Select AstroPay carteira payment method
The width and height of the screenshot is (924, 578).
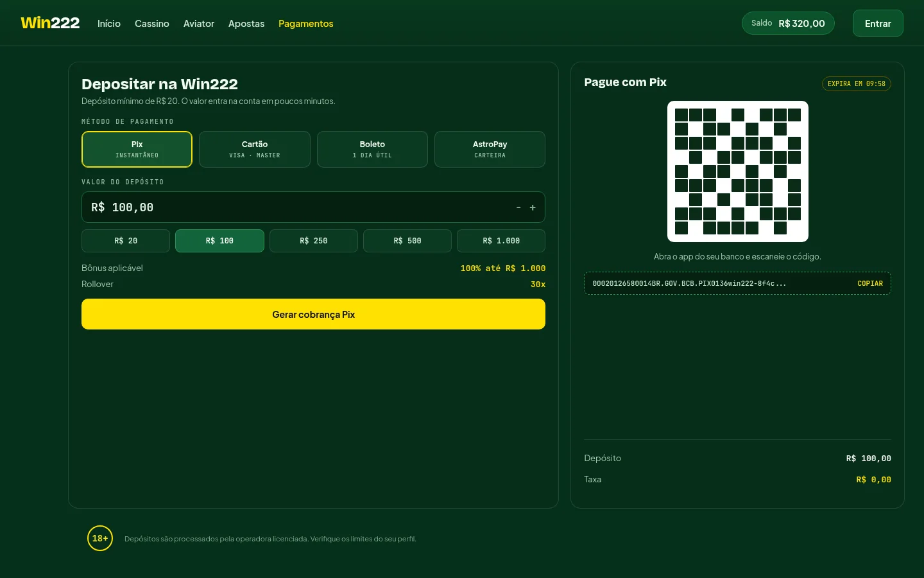point(490,149)
